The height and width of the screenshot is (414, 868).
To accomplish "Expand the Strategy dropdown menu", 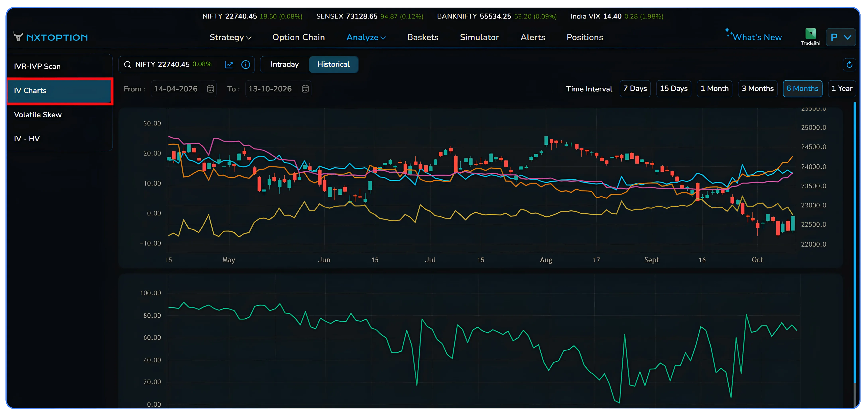I will [230, 37].
